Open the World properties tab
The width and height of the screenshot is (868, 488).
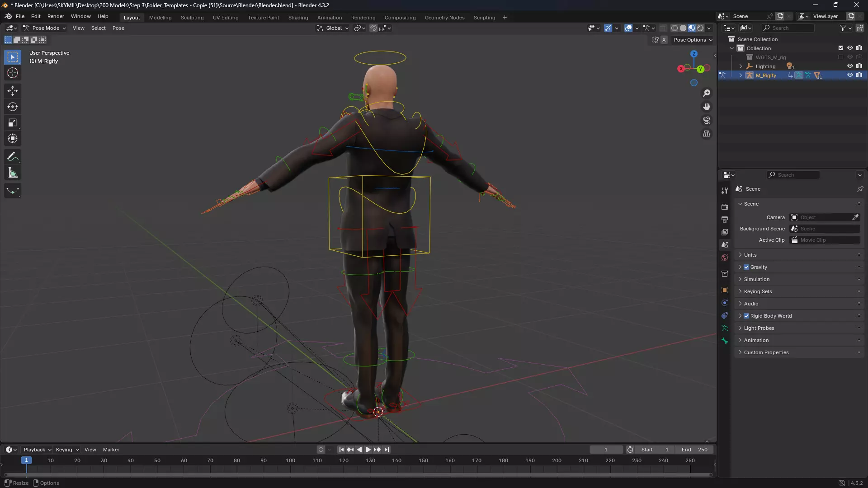pyautogui.click(x=725, y=258)
